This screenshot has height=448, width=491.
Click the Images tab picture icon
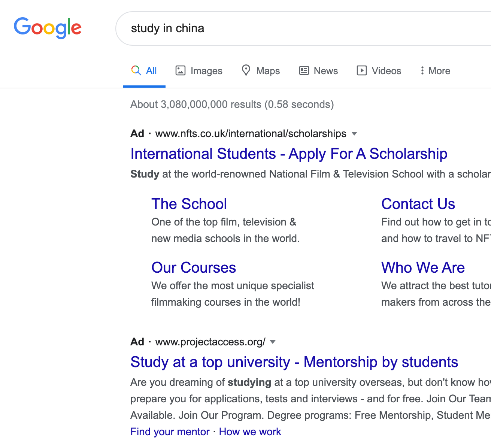(181, 70)
